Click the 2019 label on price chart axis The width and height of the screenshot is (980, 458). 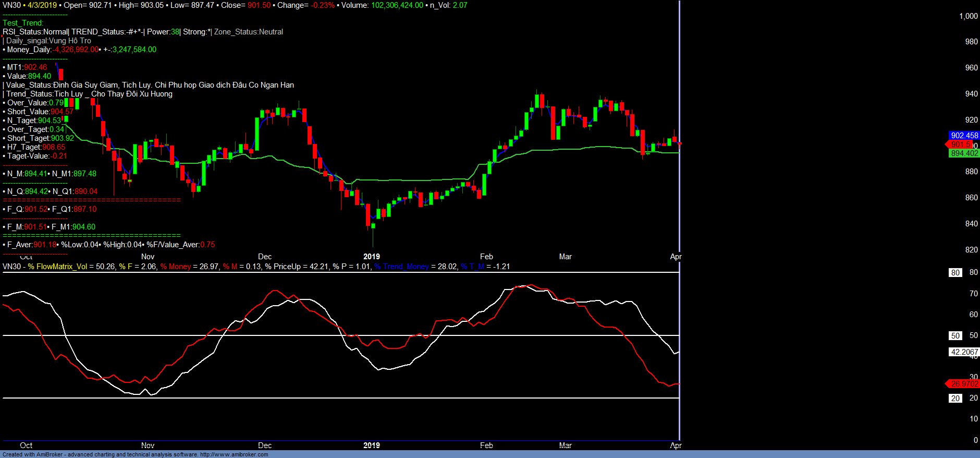pos(371,257)
